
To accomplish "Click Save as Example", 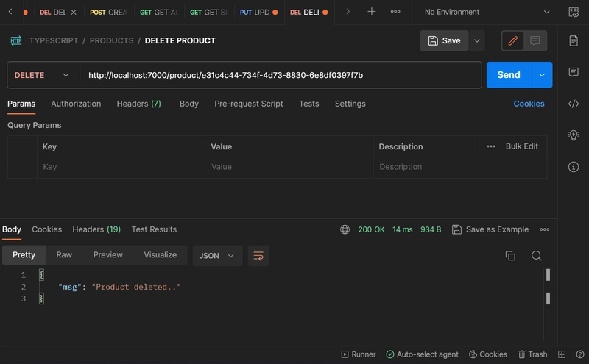I will coord(490,229).
